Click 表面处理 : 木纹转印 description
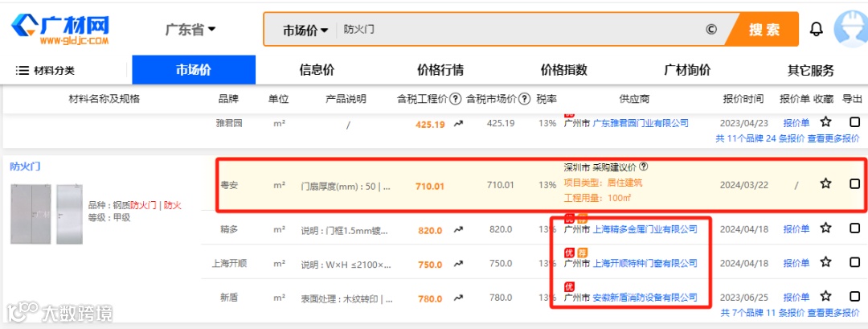 point(346,298)
